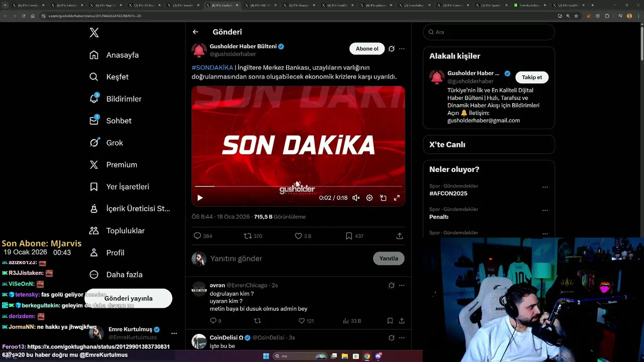Viewport: 644px width, 362px height.
Task: Open more options on Gusholder's post
Action: click(401, 49)
